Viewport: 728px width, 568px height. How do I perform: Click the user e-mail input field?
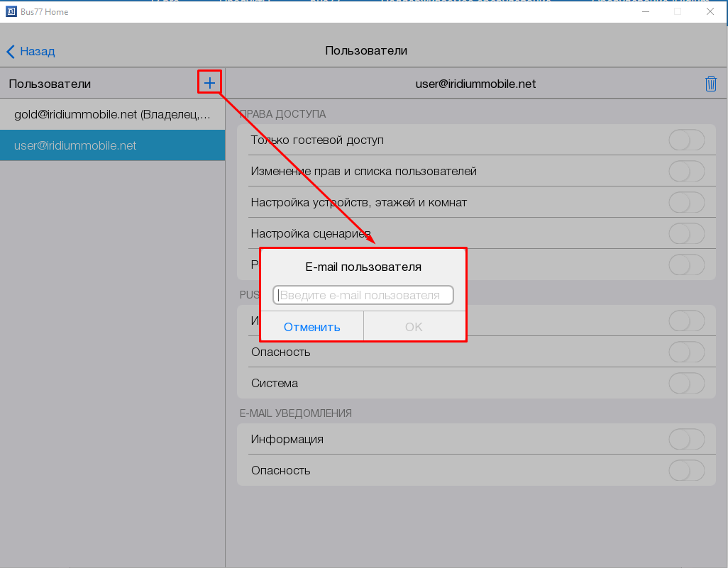[x=363, y=295]
